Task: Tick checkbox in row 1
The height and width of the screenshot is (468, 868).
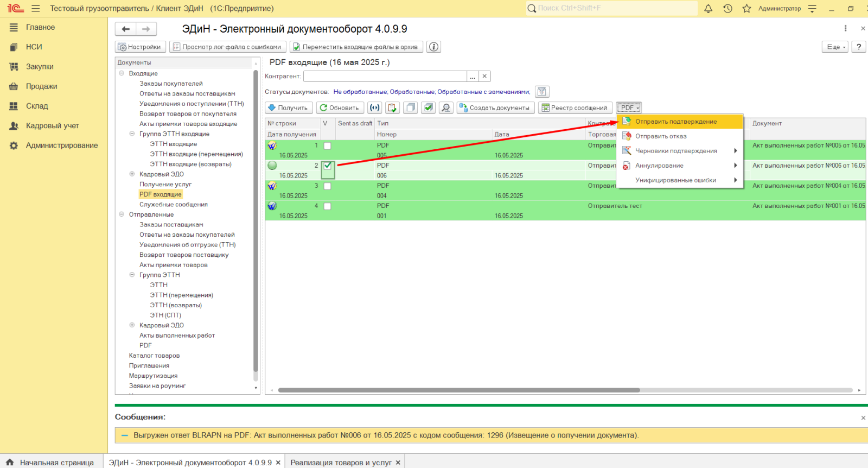Action: [327, 146]
